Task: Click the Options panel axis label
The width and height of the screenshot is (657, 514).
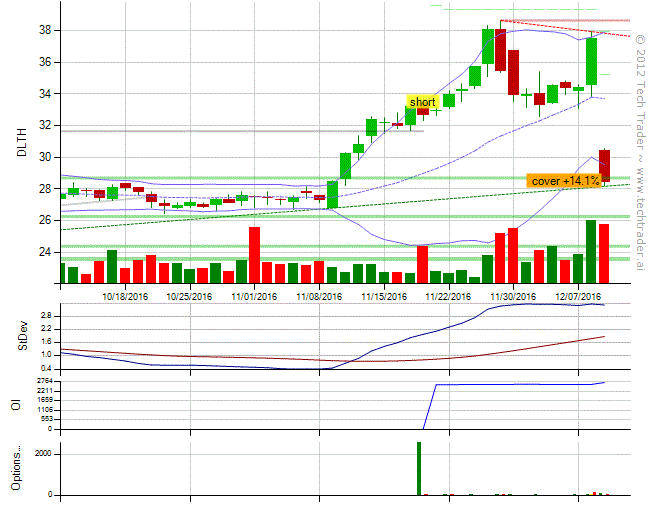Action: [x=15, y=468]
